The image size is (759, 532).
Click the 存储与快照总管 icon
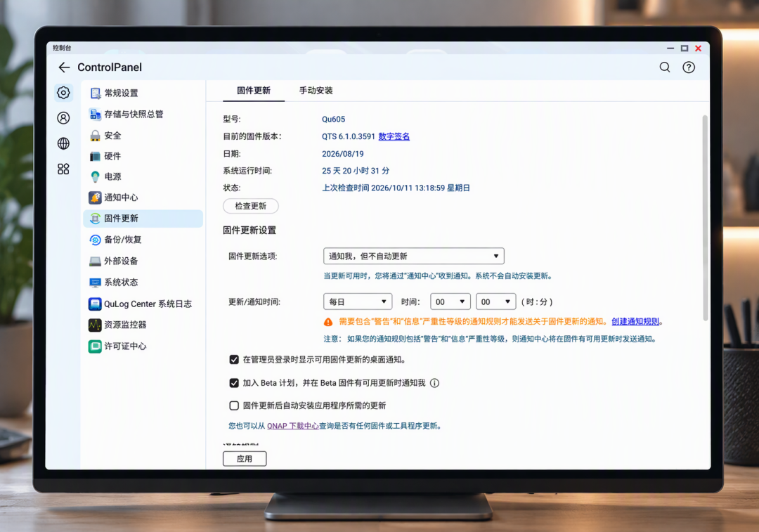[96, 115]
